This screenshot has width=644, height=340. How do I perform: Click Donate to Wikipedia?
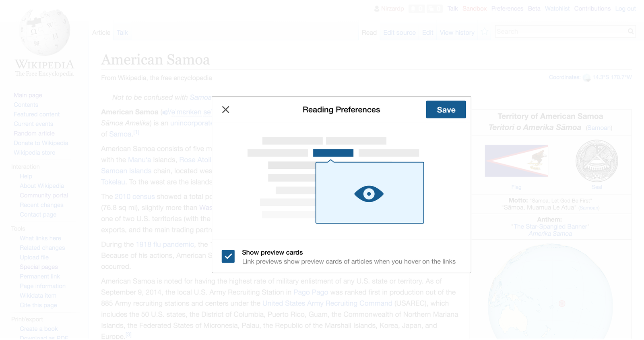(x=41, y=143)
